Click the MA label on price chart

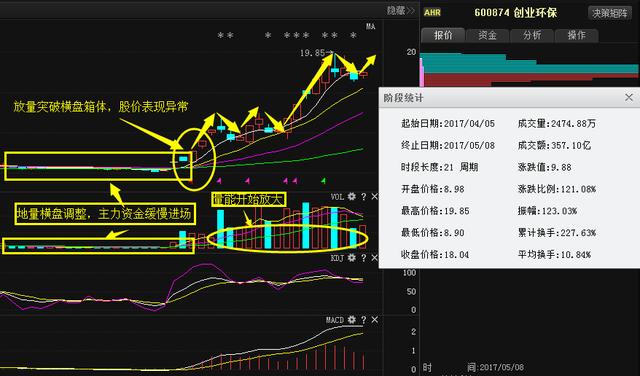tap(370, 27)
